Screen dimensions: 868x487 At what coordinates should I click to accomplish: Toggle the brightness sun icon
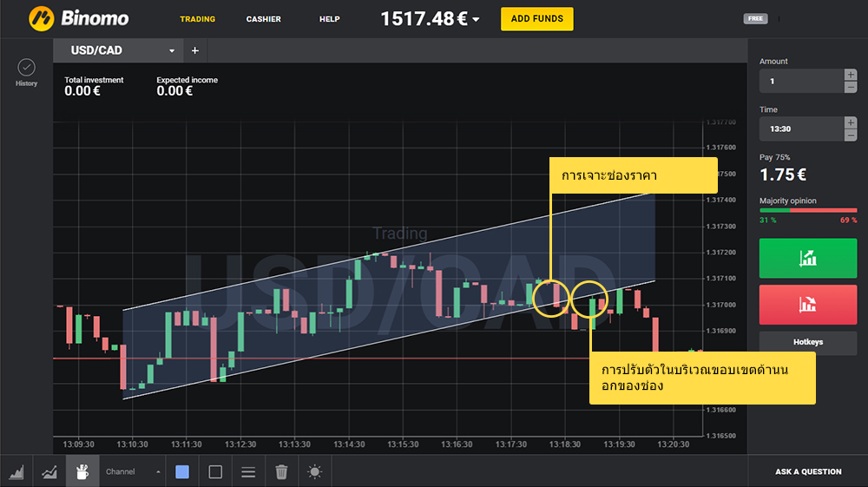[x=314, y=471]
